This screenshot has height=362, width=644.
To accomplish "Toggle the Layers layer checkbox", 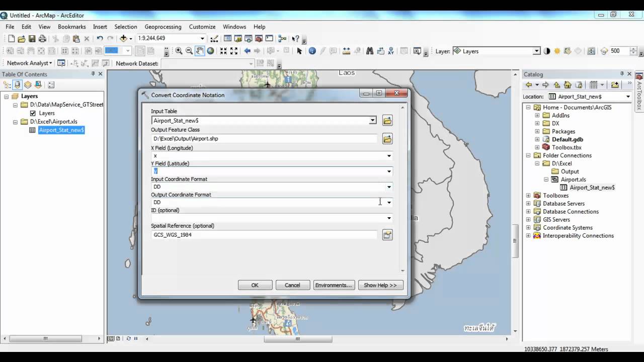I will (x=33, y=113).
